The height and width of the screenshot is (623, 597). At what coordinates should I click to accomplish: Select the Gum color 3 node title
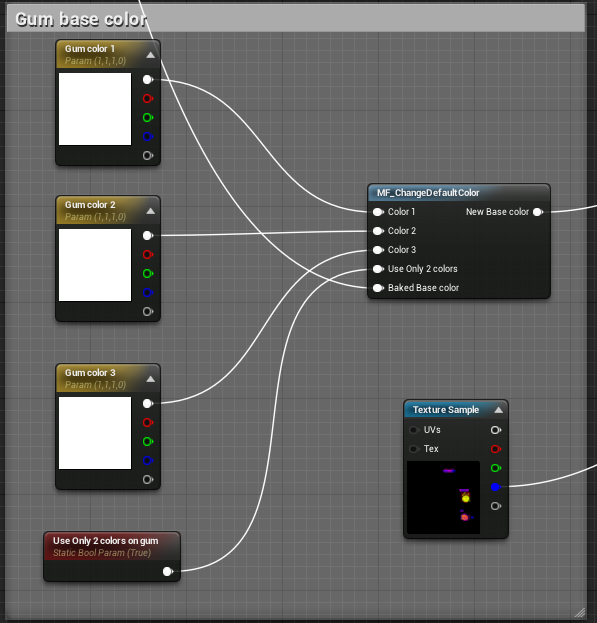coord(90,373)
